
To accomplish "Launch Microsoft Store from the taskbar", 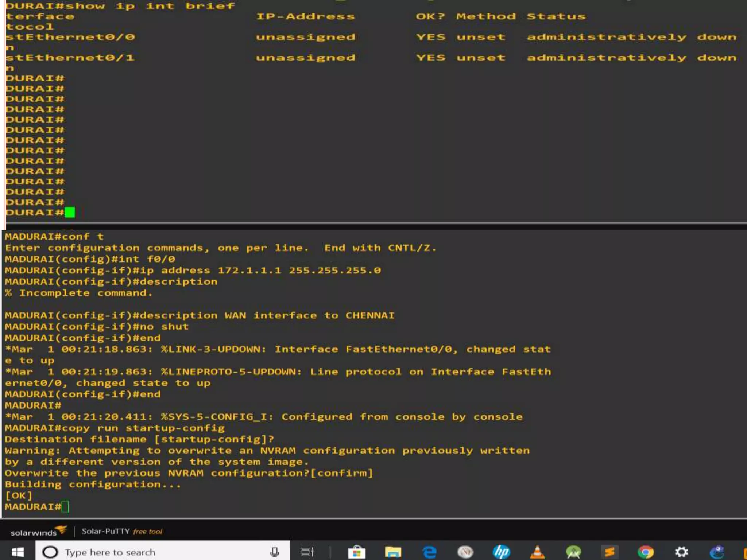I will click(357, 552).
